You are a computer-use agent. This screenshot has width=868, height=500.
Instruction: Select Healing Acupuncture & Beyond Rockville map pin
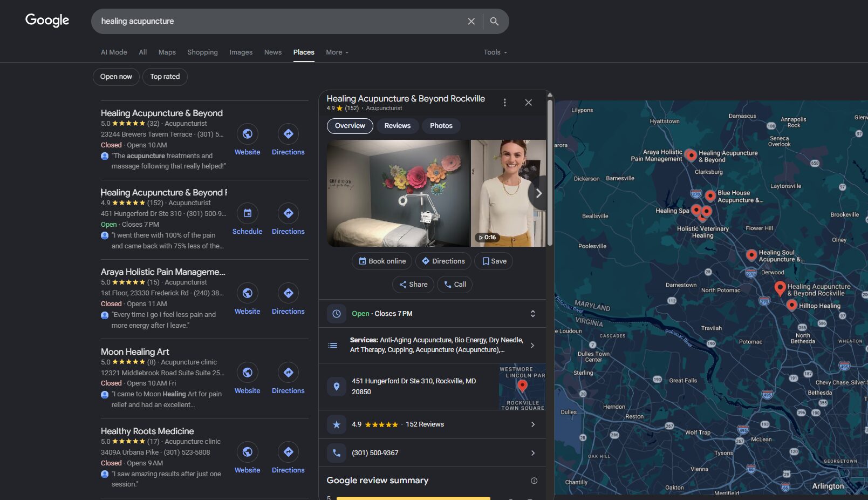780,288
